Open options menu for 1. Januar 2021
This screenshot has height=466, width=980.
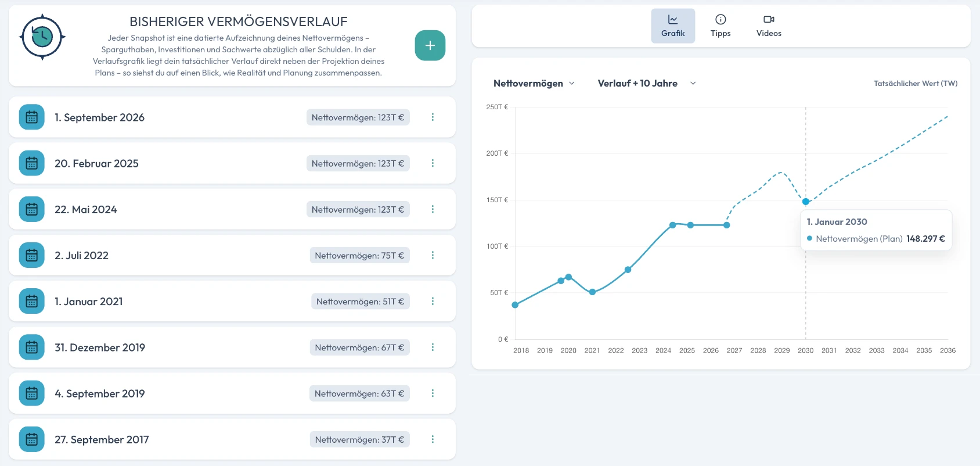[433, 301]
